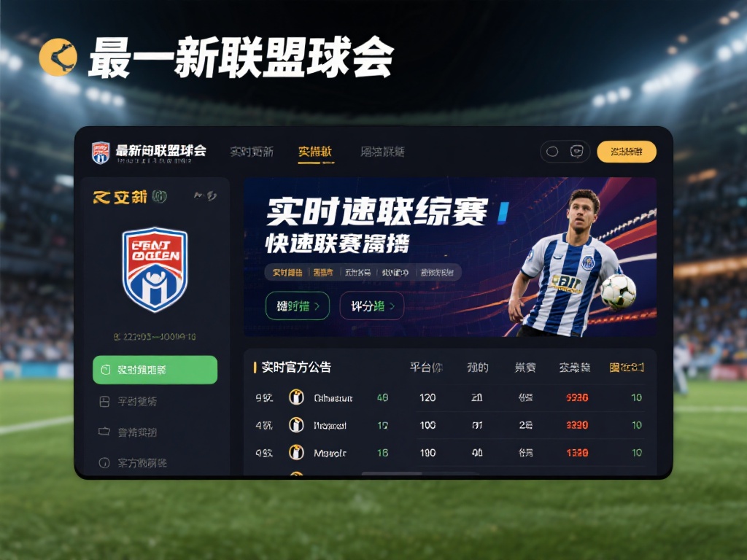747x560 pixels.
Task: Open the third header navigation tab
Action: [x=382, y=152]
